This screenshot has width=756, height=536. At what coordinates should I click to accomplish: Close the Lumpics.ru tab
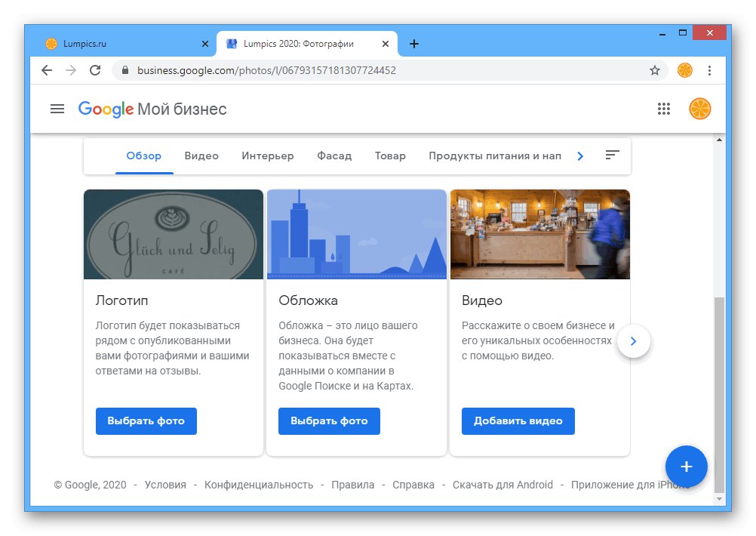coord(205,44)
